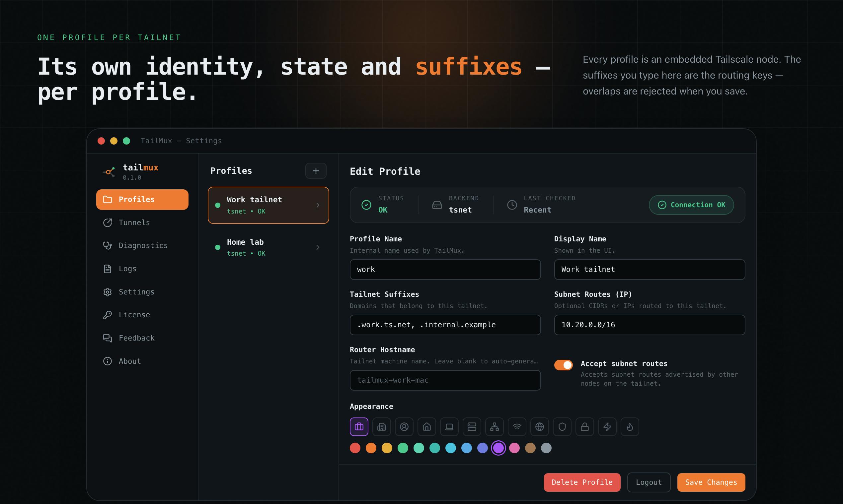Click the Last Checked clock icon
843x504 pixels.
coord(512,205)
